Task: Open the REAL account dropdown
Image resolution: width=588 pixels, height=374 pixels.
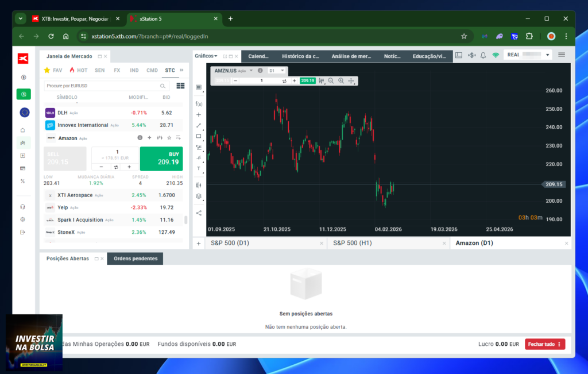Action: 528,55
